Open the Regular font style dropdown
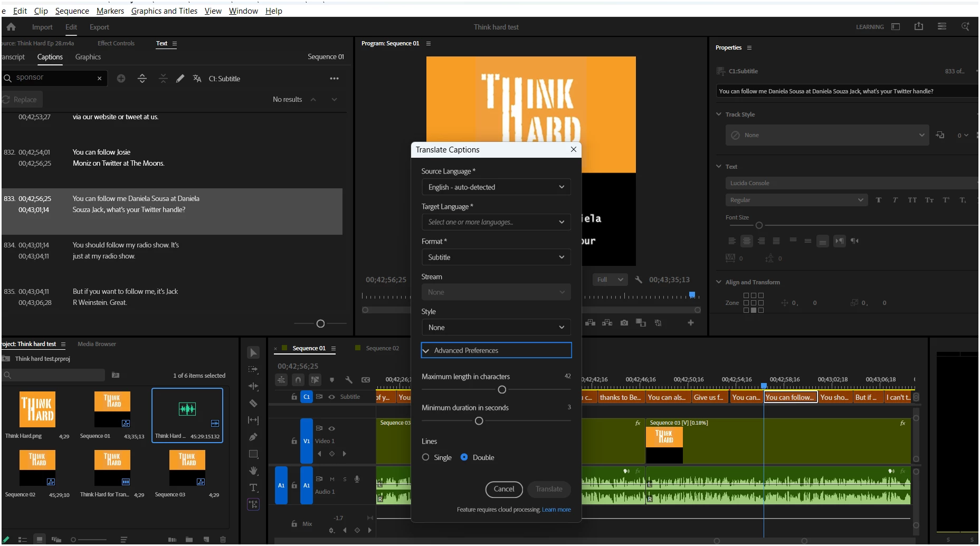980x546 pixels. coord(796,200)
